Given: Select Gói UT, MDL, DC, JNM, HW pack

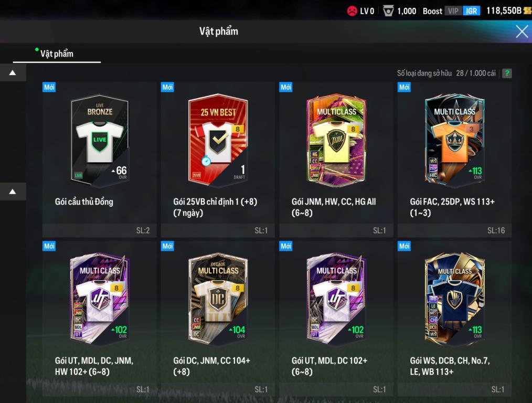Looking at the screenshot, I should pos(99,318).
